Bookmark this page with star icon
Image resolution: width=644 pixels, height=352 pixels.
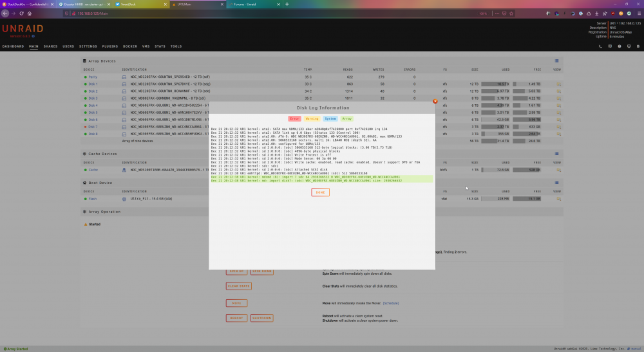tap(511, 13)
